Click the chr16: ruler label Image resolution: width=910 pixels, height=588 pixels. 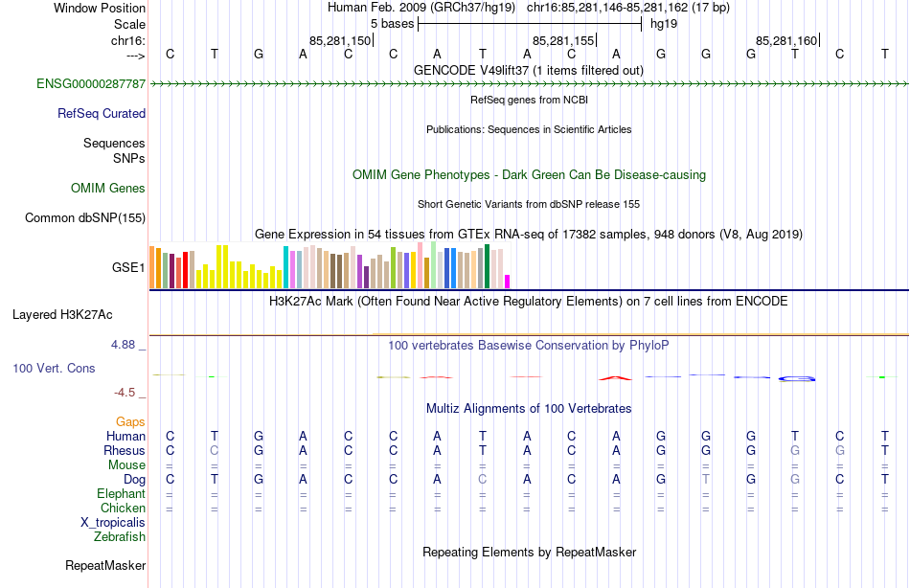click(x=128, y=40)
